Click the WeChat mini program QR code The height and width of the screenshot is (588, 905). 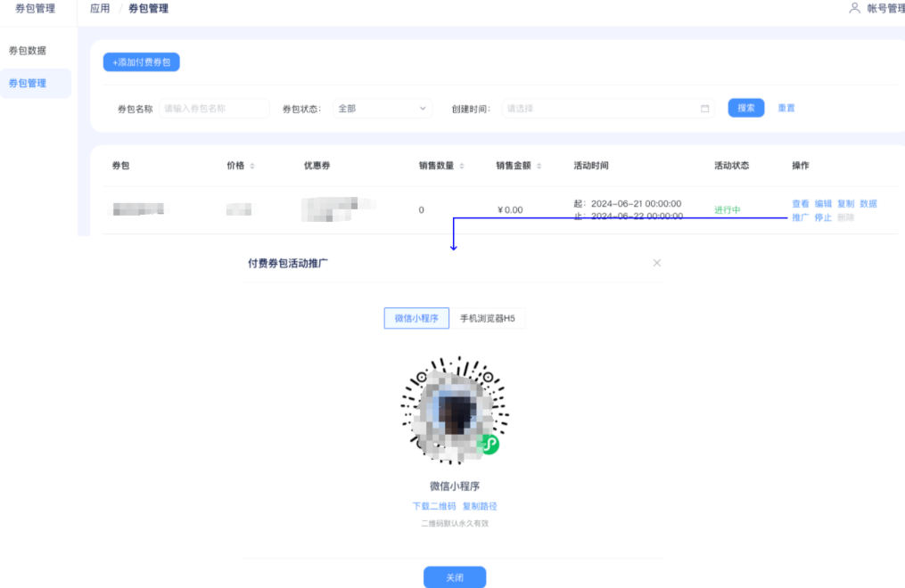tap(455, 411)
